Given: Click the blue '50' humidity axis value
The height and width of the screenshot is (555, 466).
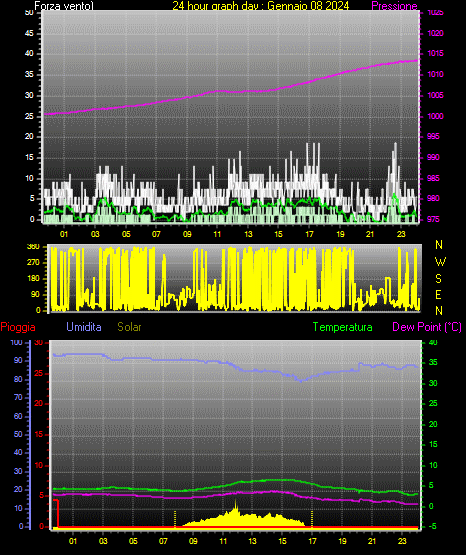Looking at the screenshot, I should 18,434.
